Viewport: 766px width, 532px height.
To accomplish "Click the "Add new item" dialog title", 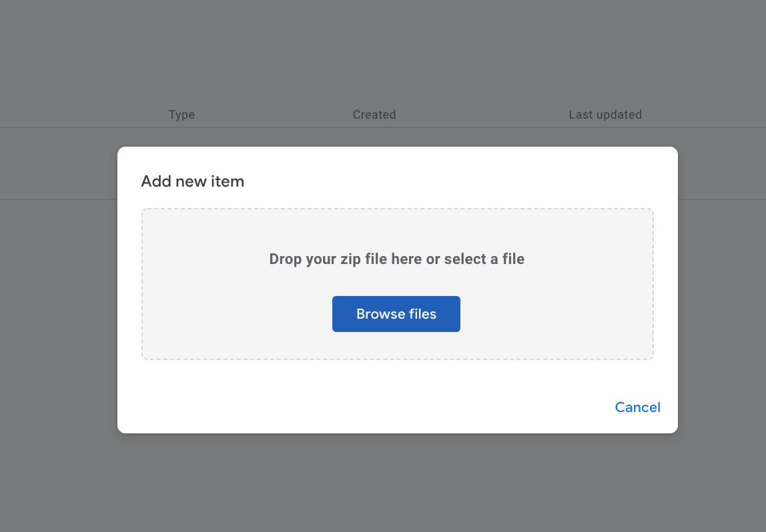I will click(192, 181).
